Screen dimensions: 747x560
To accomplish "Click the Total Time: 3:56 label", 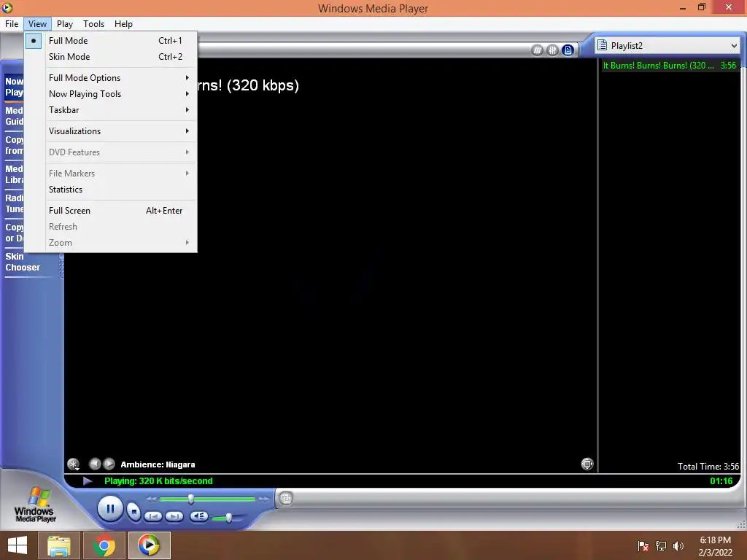I will (708, 467).
